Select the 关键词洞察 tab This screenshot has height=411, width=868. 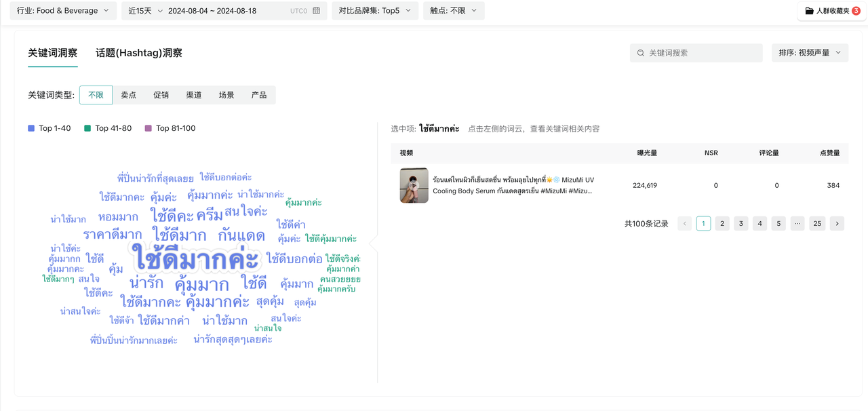tap(52, 53)
